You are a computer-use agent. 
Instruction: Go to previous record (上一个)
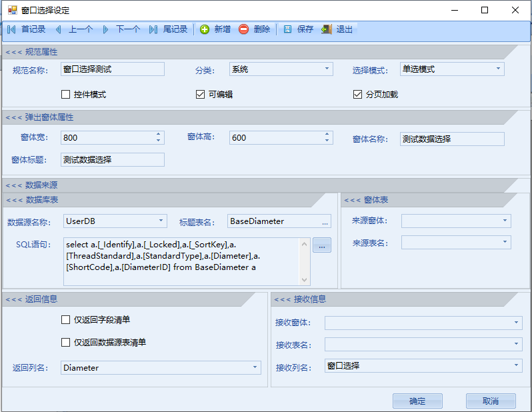coord(74,29)
